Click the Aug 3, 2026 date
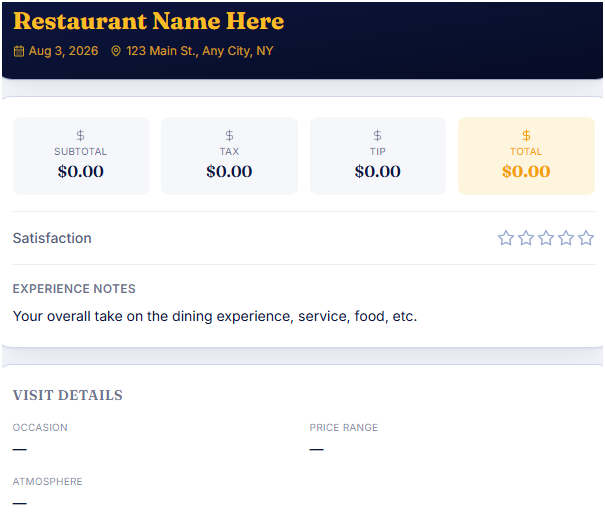 [64, 51]
